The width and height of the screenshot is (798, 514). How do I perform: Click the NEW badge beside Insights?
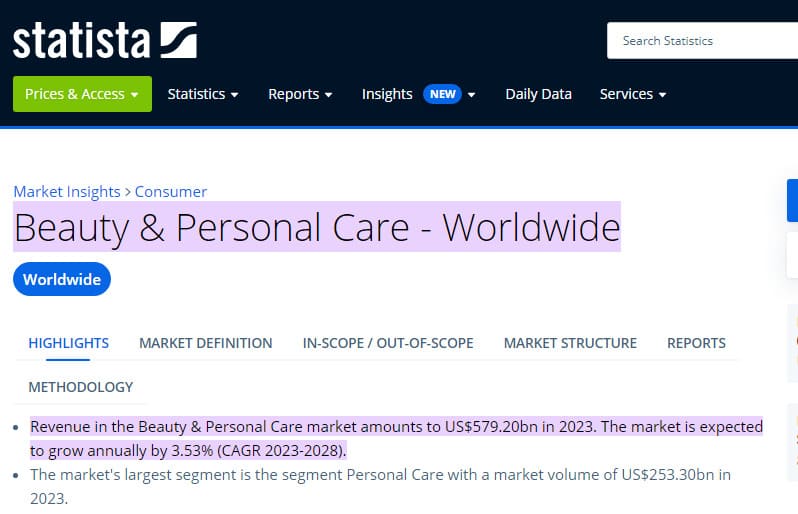[442, 94]
